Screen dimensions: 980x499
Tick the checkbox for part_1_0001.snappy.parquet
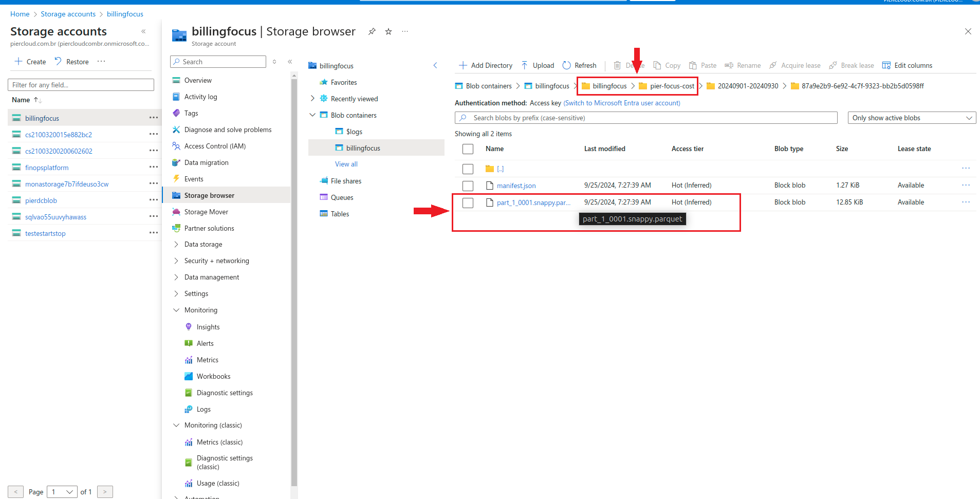[468, 202]
